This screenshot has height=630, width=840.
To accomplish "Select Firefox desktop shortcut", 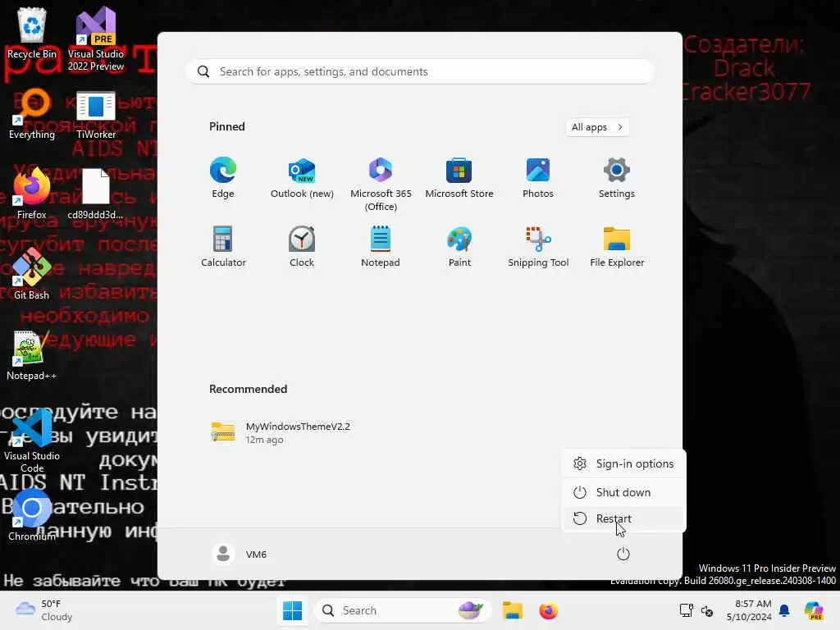I will click(x=32, y=194).
